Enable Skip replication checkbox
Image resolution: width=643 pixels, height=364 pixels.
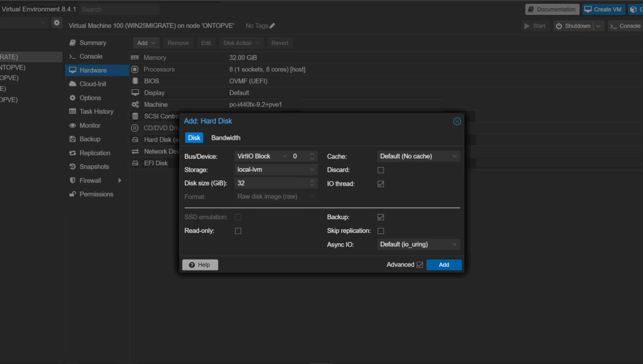click(x=380, y=231)
